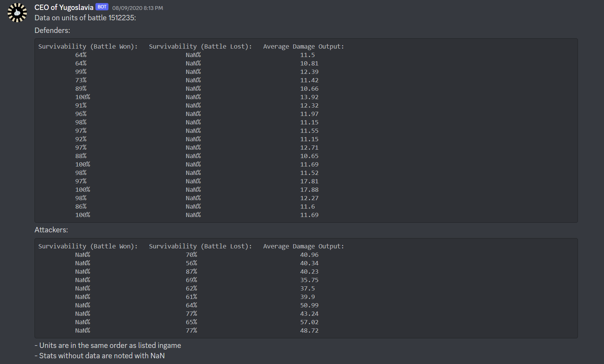Click the CEO of Yugoslavia bot avatar
The height and width of the screenshot is (364, 604).
tap(17, 13)
